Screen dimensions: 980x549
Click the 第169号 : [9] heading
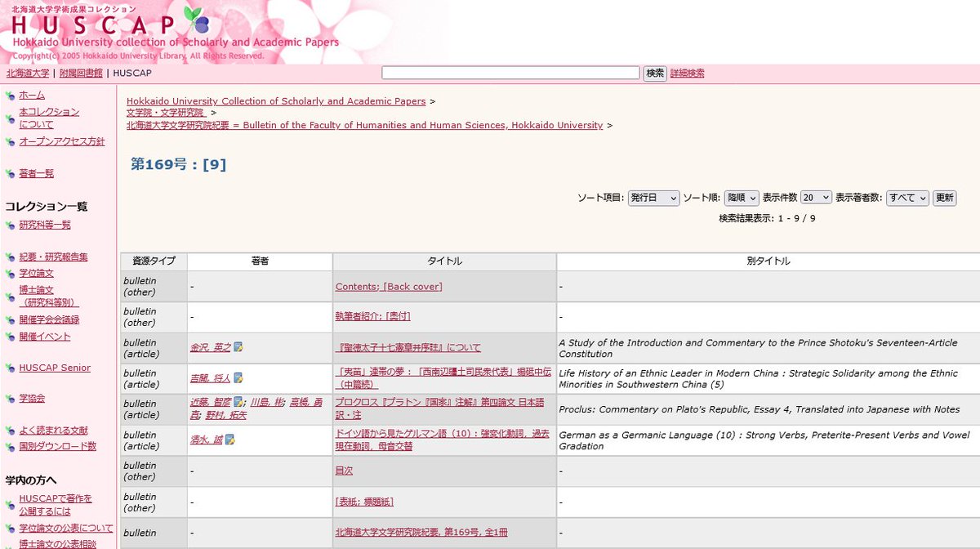[178, 164]
